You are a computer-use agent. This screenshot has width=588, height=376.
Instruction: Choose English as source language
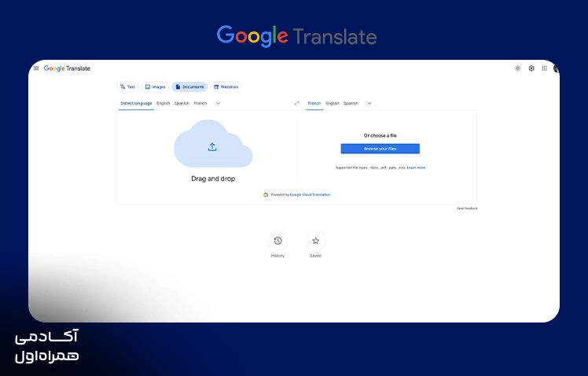coord(164,103)
